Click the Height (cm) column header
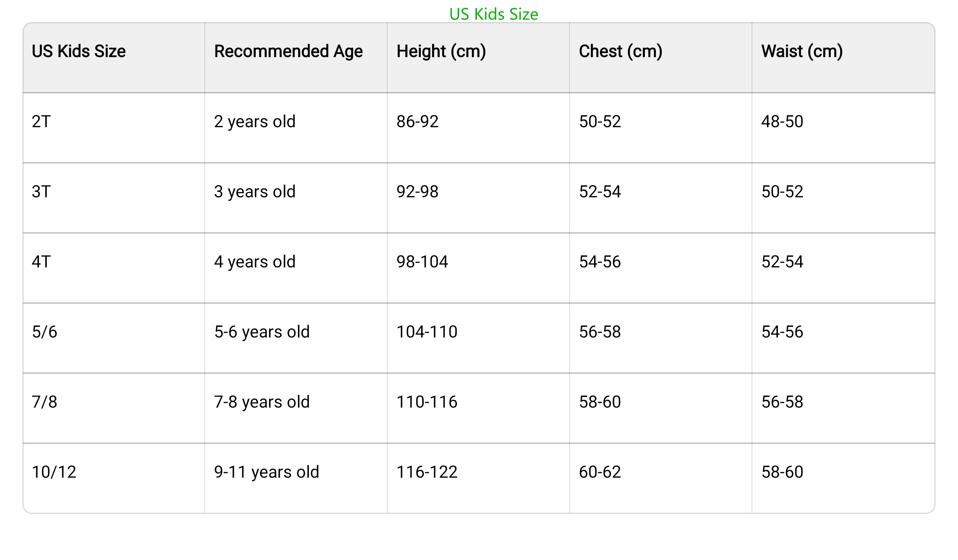Viewport: 958px width, 560px height. click(x=478, y=58)
